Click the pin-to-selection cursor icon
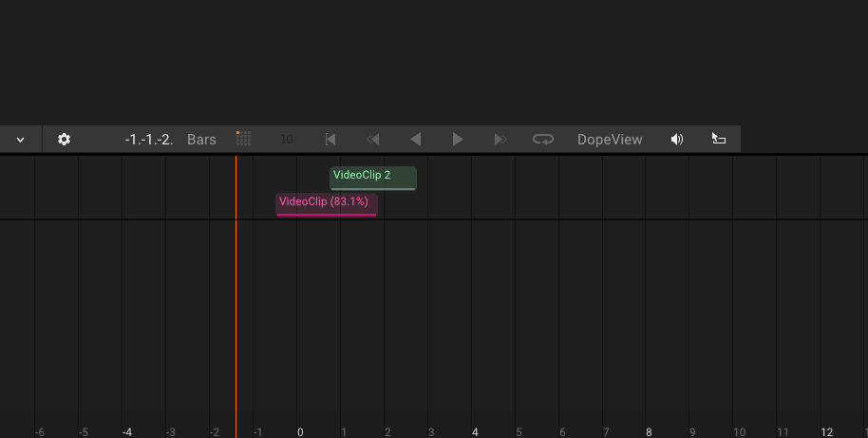868x438 pixels. coord(719,139)
